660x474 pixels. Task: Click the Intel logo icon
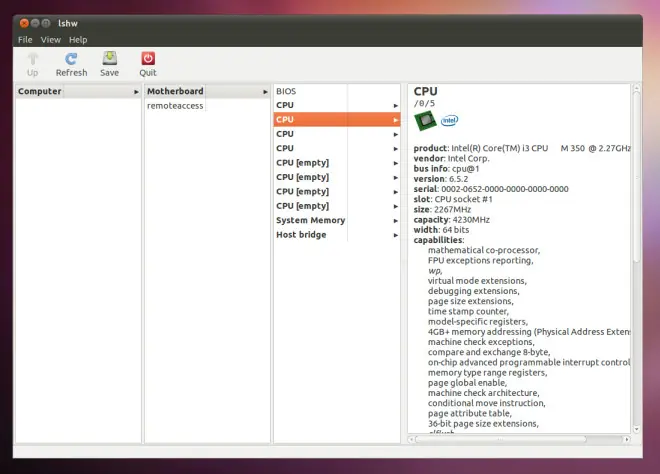(449, 121)
